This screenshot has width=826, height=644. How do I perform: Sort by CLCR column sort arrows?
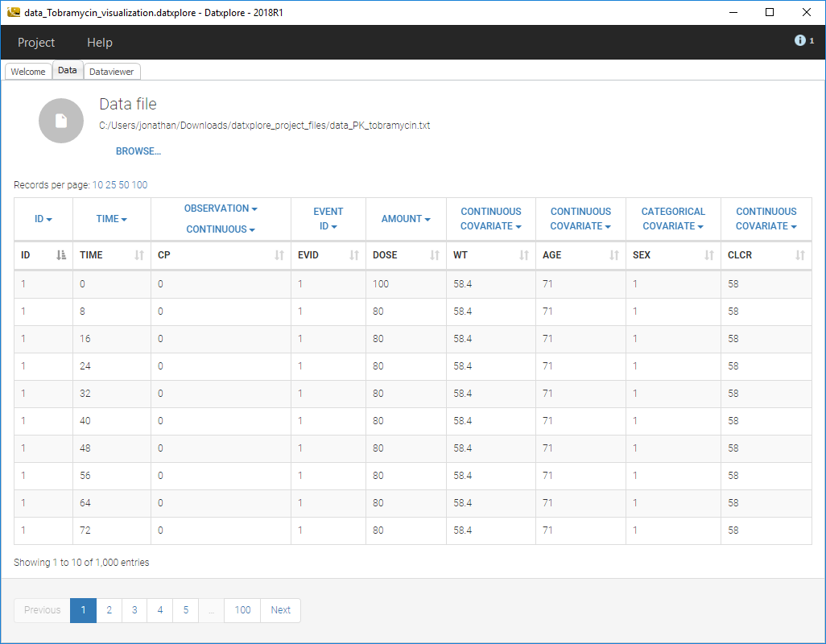coord(800,255)
